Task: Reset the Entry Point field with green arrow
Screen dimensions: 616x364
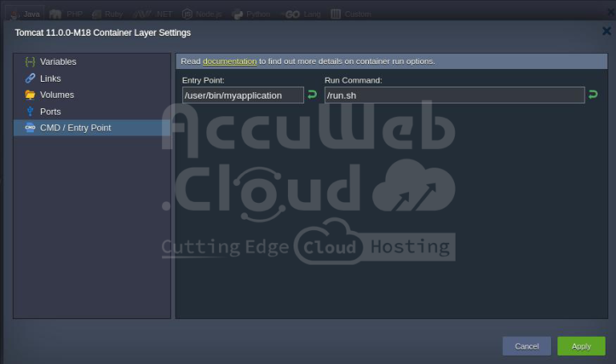Action: (311, 95)
